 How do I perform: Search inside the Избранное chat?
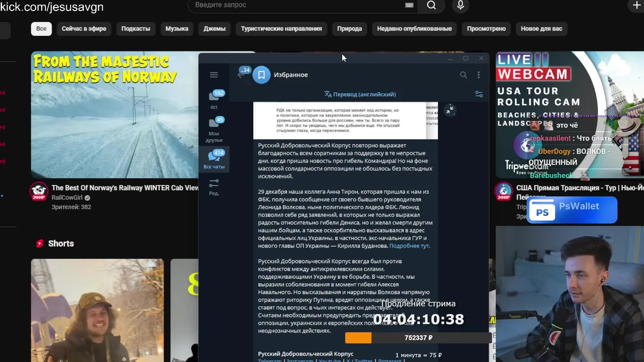463,75
